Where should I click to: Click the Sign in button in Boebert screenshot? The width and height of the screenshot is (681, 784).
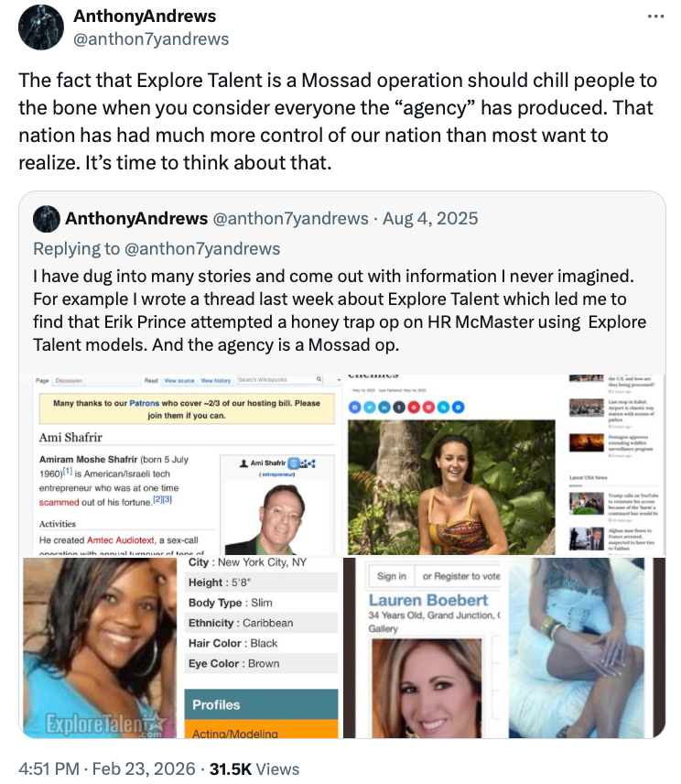click(391, 576)
